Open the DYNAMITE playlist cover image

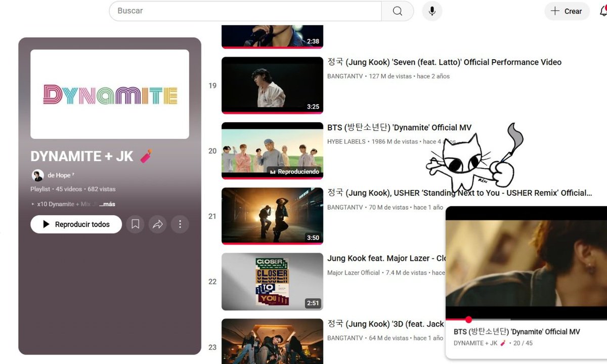click(x=110, y=94)
